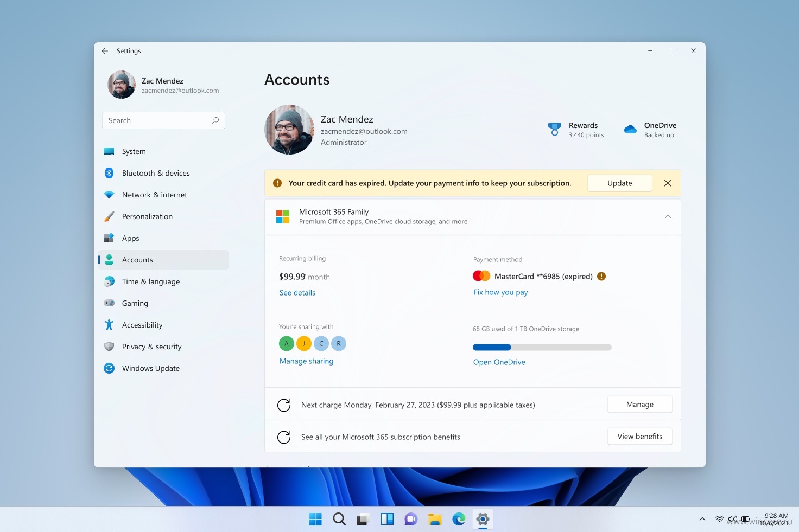The width and height of the screenshot is (799, 532).
Task: Click the Privacy shield icon
Action: point(109,347)
